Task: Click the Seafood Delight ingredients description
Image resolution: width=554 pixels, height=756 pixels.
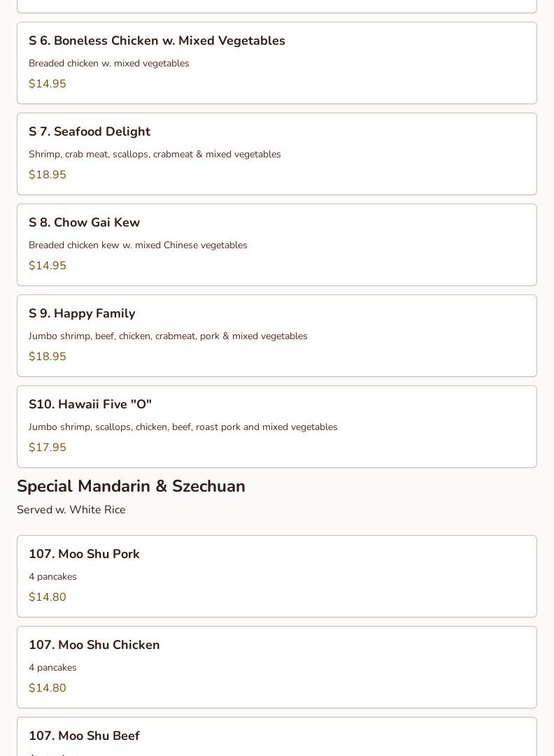Action: tap(155, 155)
